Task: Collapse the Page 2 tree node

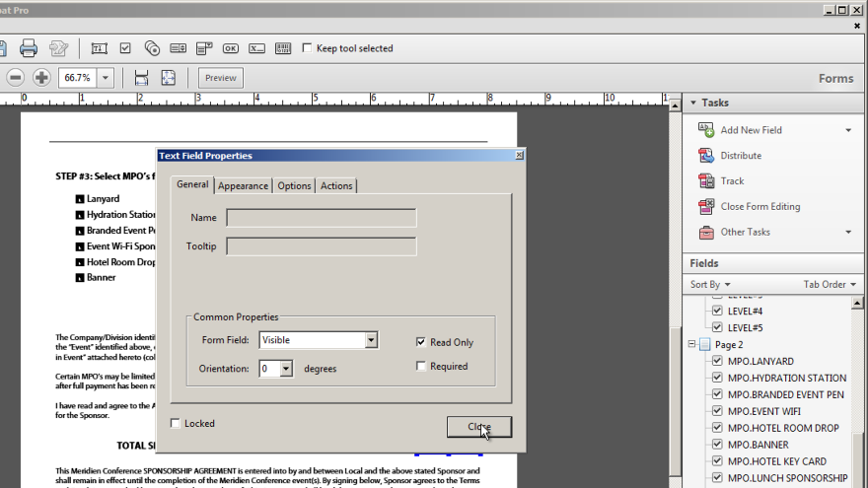Action: pos(691,344)
